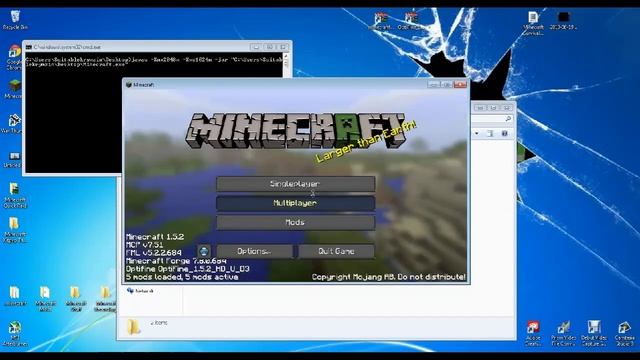Click the Explorer search magnifier icon
This screenshot has width=640, height=360.
coord(508,119)
